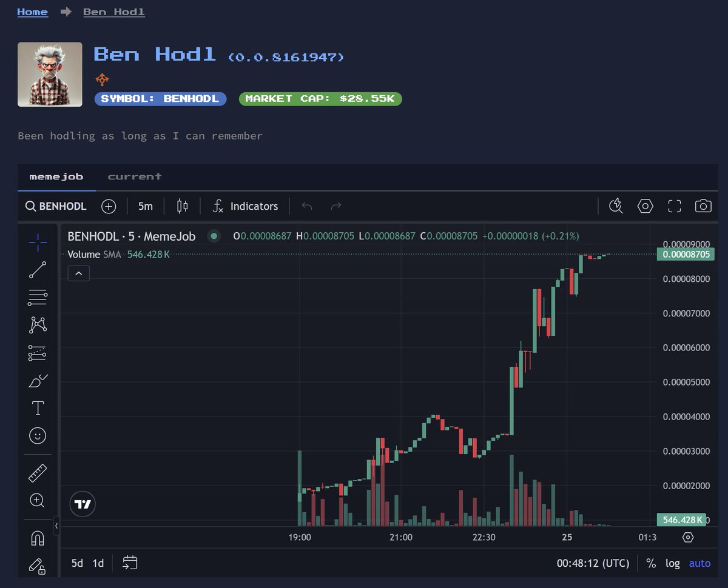Open candlestick chart style menu

(182, 206)
